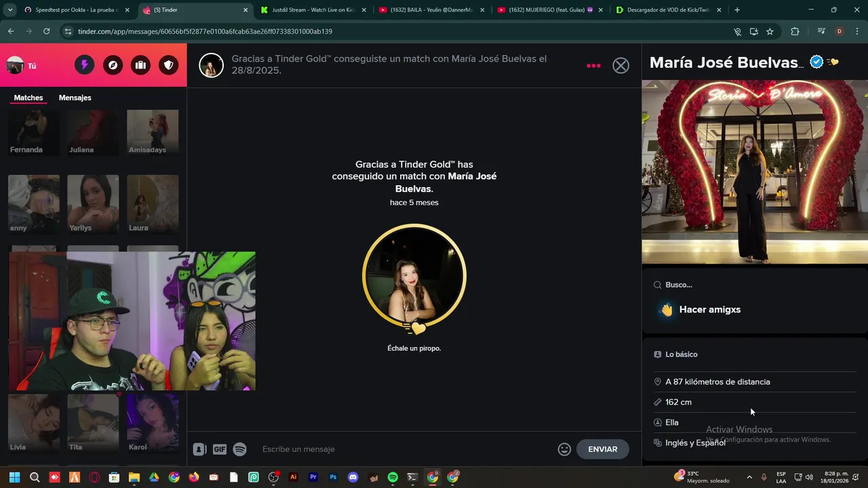The height and width of the screenshot is (488, 868).
Task: Open Windows Start menu
Action: (x=15, y=477)
